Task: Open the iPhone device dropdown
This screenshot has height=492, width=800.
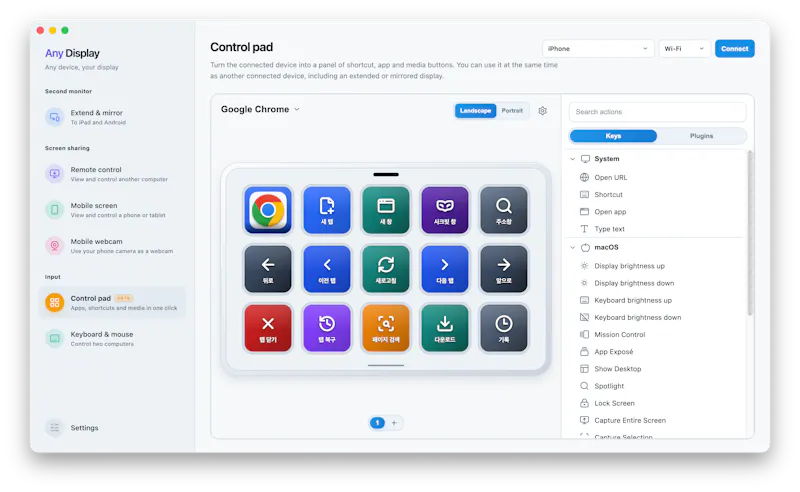Action: point(598,48)
